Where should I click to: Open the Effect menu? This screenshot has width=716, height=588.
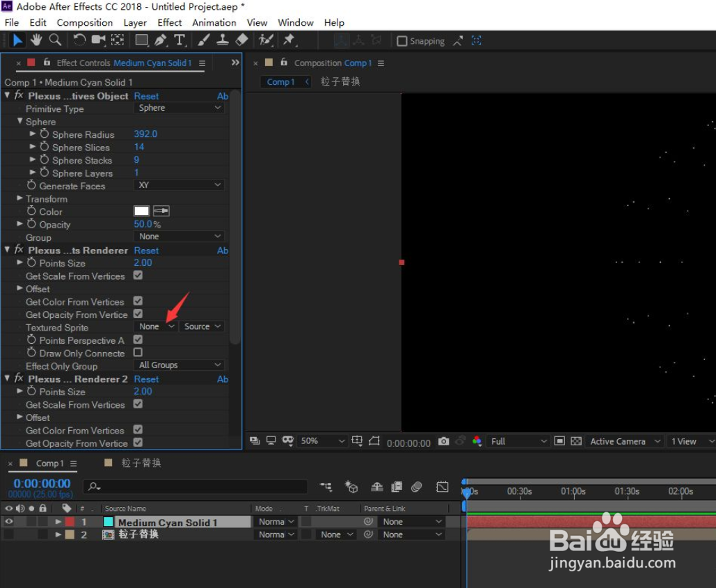(169, 22)
